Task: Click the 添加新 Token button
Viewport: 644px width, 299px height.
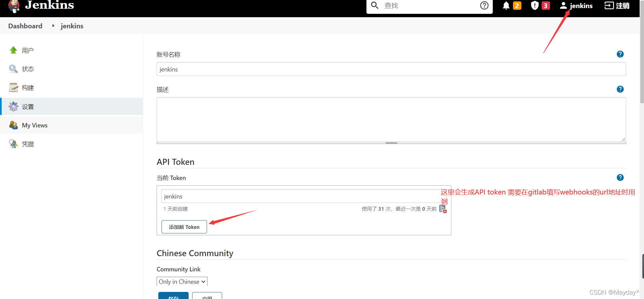Action: (184, 227)
